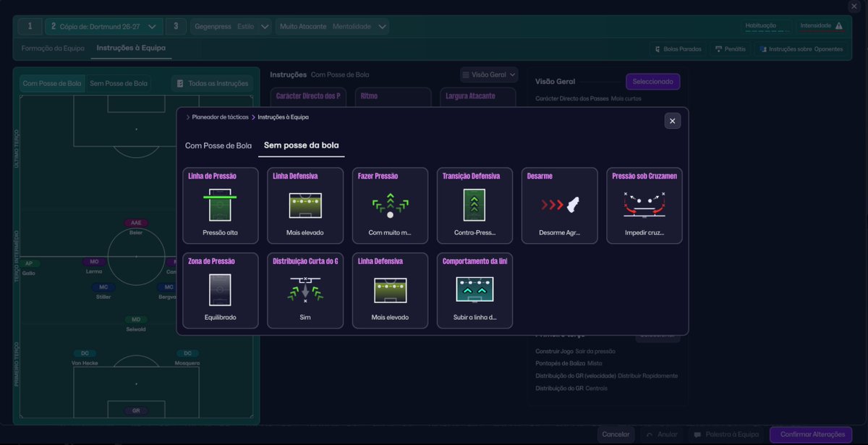Select the DC Von Hecke position badge
The height and width of the screenshot is (445, 868).
point(85,353)
